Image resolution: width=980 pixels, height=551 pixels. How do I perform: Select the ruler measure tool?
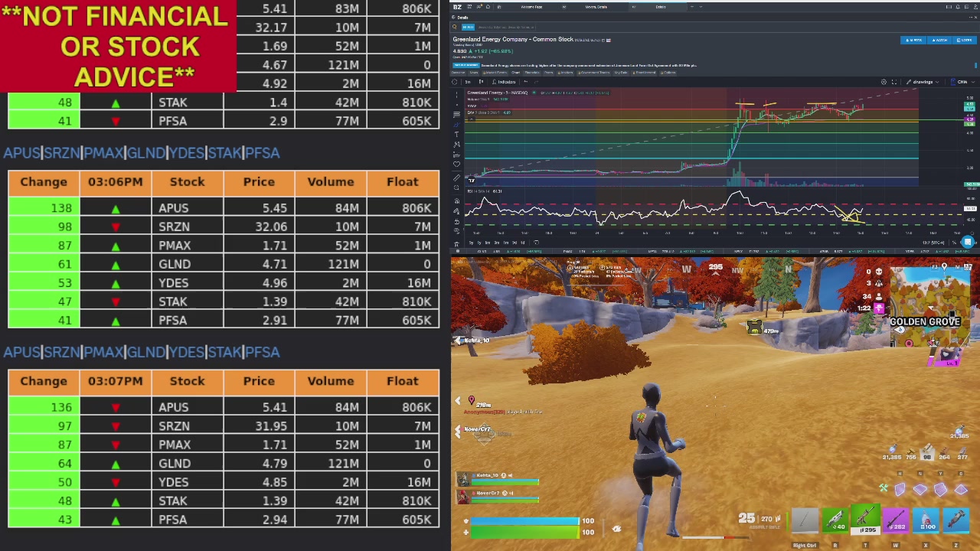pos(456,178)
